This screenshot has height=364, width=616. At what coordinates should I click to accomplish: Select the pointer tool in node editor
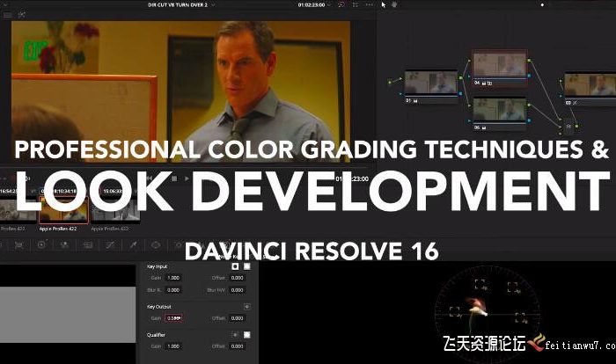coord(384,5)
